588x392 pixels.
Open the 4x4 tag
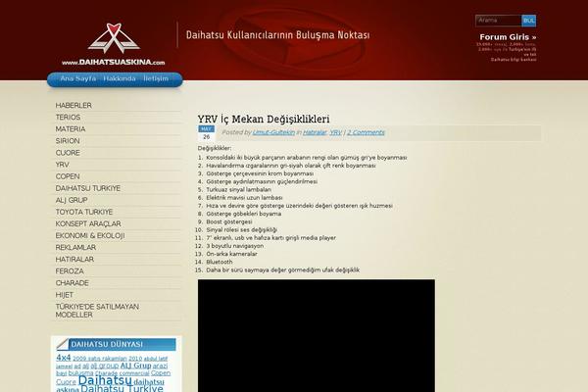coord(64,358)
